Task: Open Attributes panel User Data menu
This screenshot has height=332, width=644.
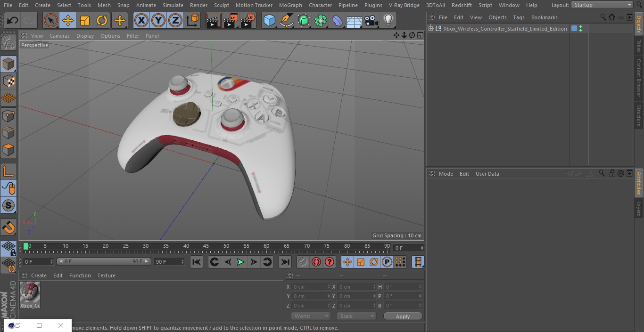Action: [x=487, y=174]
